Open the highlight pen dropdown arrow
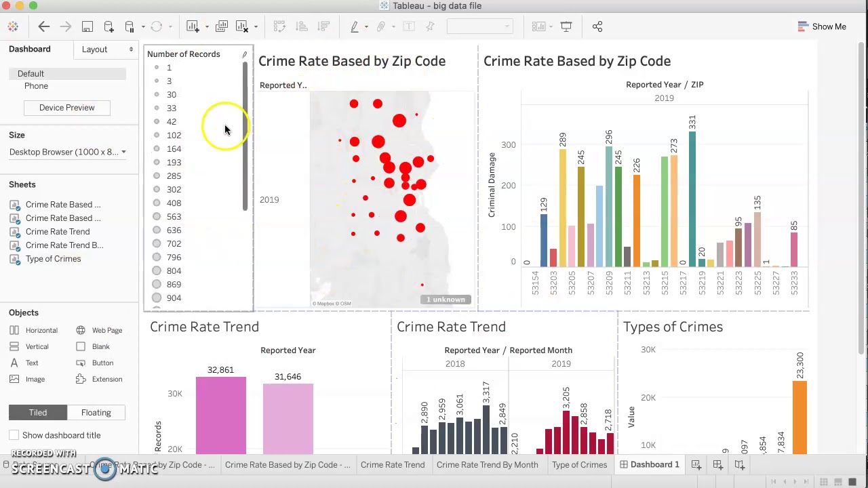The image size is (868, 488). tap(366, 27)
